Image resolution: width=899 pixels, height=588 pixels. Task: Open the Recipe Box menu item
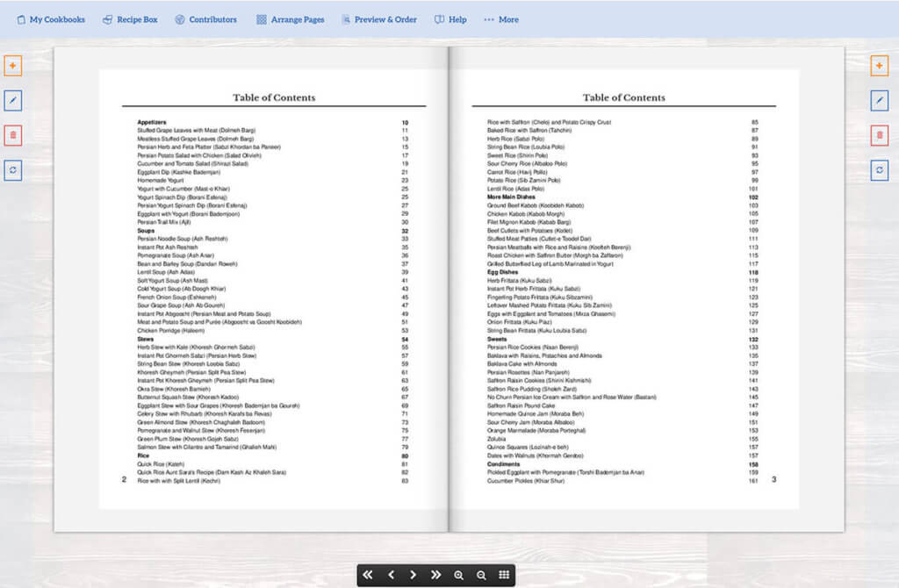click(130, 19)
